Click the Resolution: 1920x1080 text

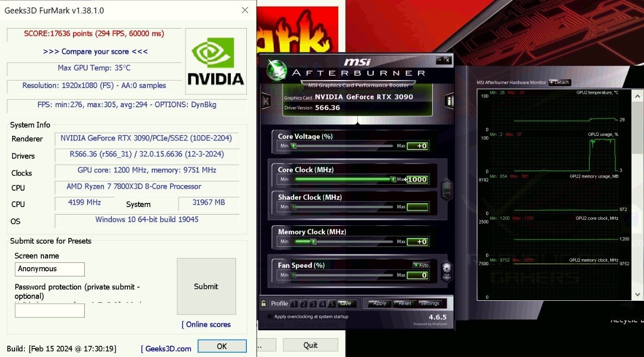(x=94, y=86)
